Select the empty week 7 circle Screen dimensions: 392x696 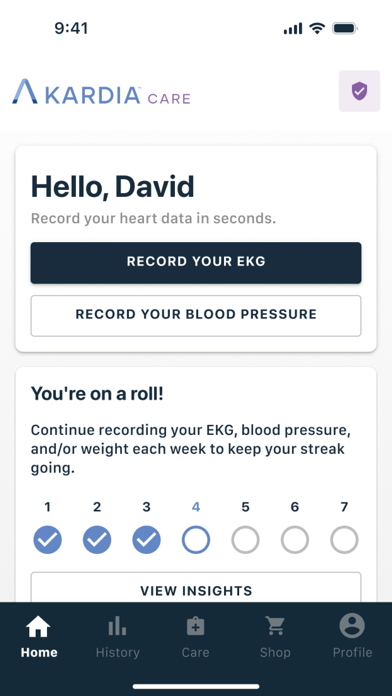pyautogui.click(x=344, y=540)
